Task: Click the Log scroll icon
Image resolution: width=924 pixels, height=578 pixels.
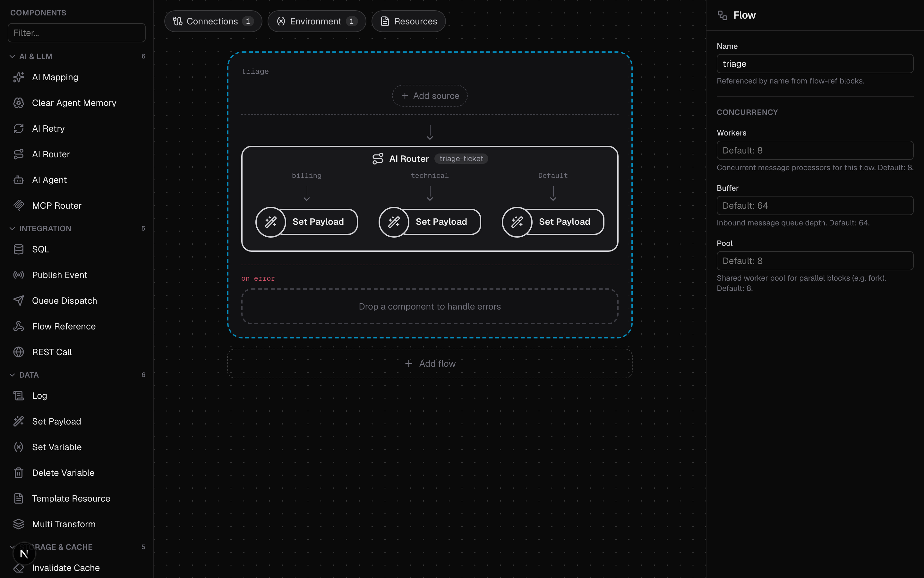Action: [19, 396]
